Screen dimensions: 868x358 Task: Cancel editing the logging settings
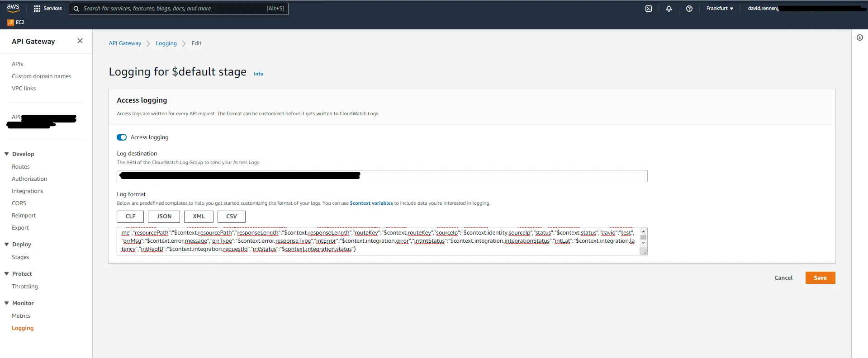783,278
